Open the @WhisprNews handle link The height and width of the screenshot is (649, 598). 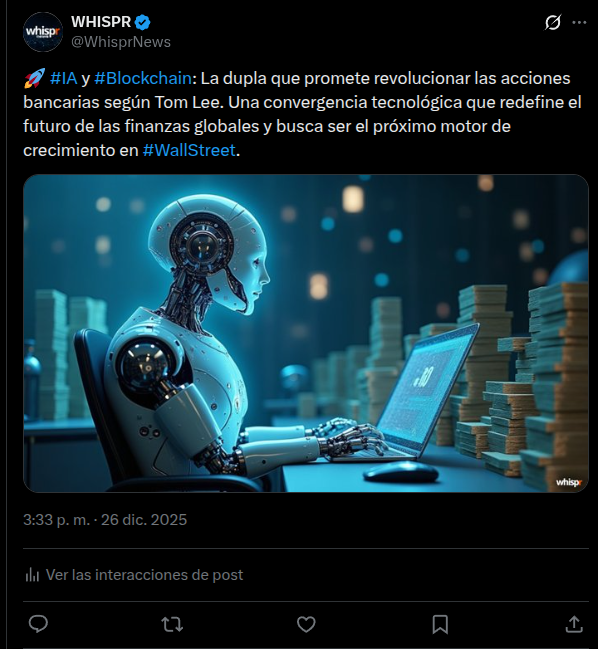click(x=121, y=42)
